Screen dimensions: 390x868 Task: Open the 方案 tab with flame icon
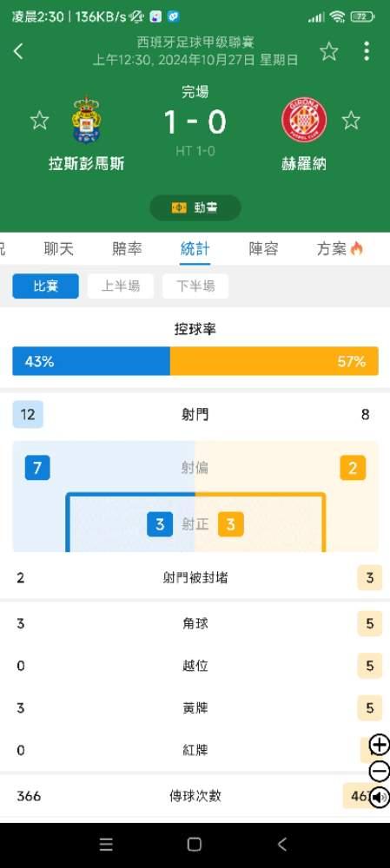[340, 249]
